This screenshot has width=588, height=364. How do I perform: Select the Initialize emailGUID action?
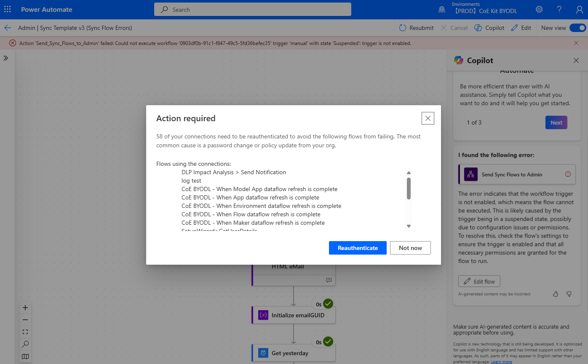click(x=294, y=315)
